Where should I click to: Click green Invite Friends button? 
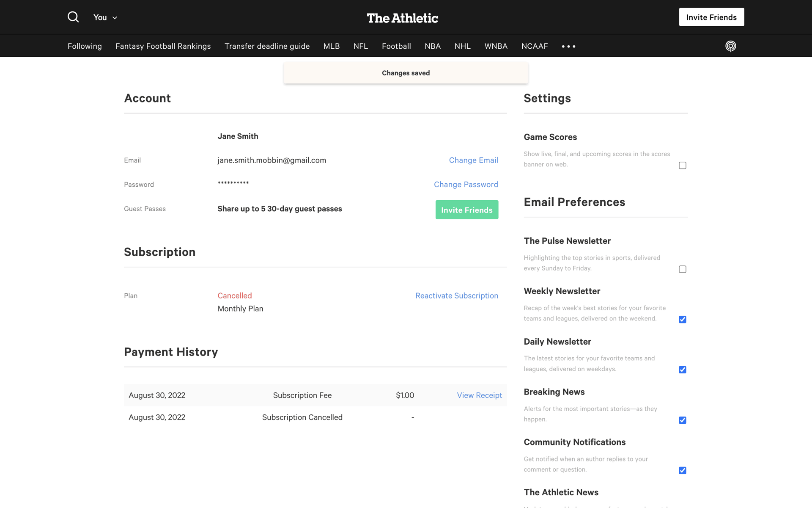click(467, 210)
